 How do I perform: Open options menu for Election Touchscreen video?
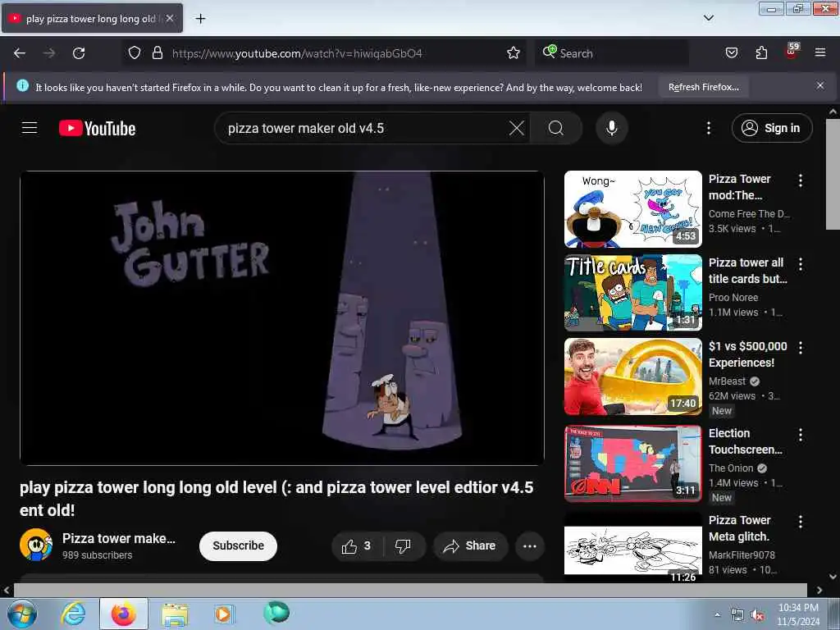pos(801,435)
